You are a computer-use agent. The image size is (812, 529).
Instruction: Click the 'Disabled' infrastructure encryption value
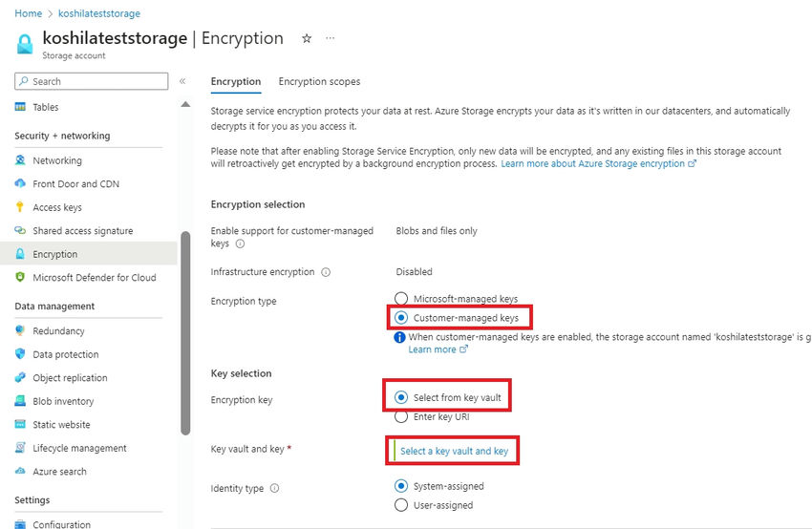click(x=414, y=272)
